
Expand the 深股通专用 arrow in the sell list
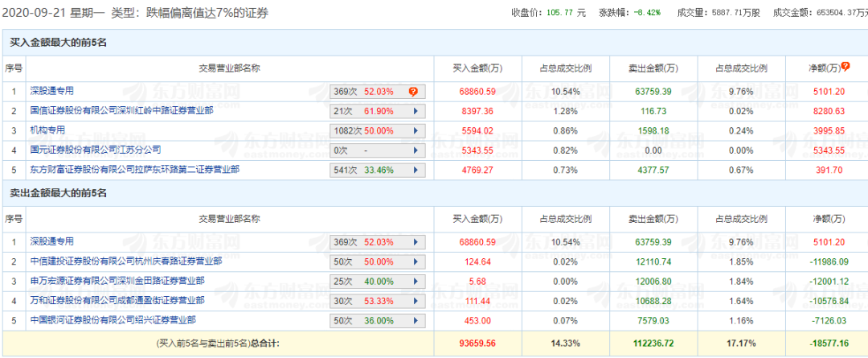point(416,242)
